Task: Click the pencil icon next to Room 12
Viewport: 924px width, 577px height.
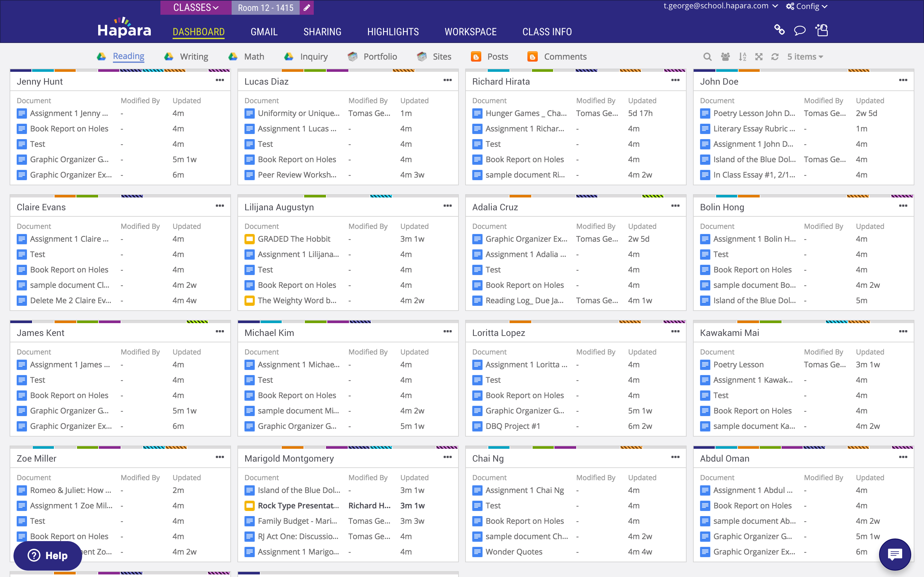Action: click(x=307, y=7)
